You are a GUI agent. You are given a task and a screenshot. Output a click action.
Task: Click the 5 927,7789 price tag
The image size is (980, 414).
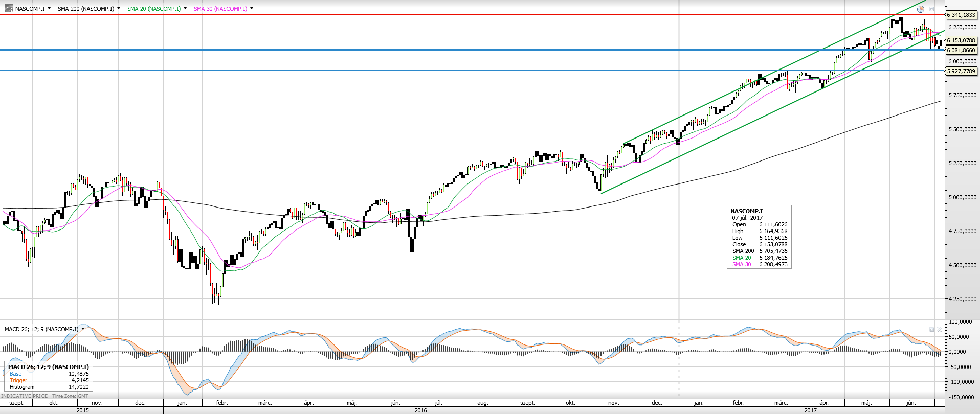pos(961,71)
